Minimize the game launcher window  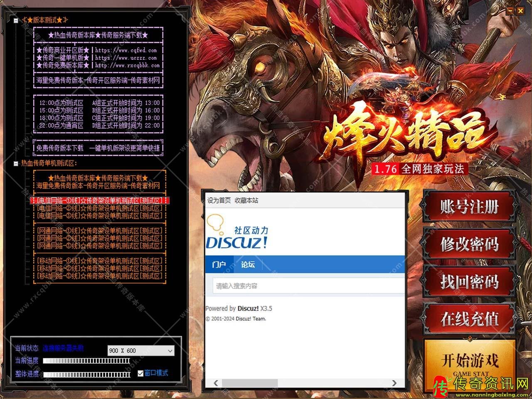click(510, 11)
